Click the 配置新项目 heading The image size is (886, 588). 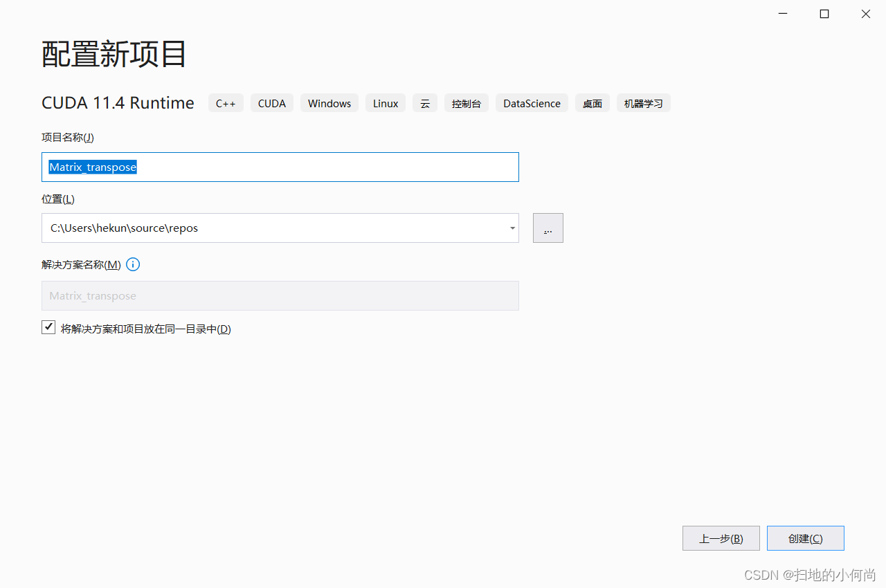tap(114, 54)
